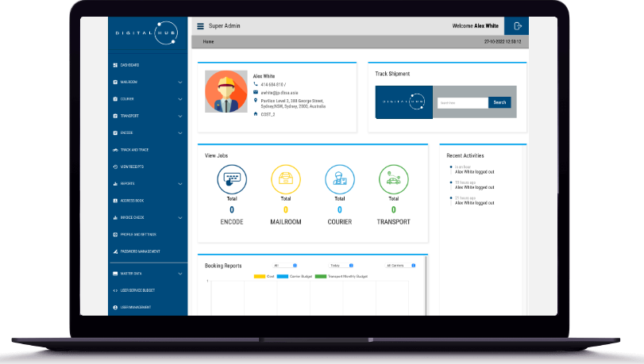
Task: Click the 'Welcome Alex White' header text
Action: (475, 26)
